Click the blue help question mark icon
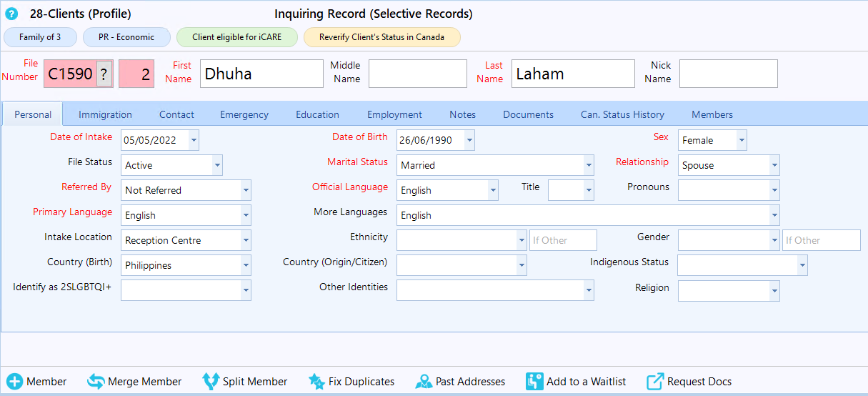Image resolution: width=868 pixels, height=396 pixels. point(11,14)
